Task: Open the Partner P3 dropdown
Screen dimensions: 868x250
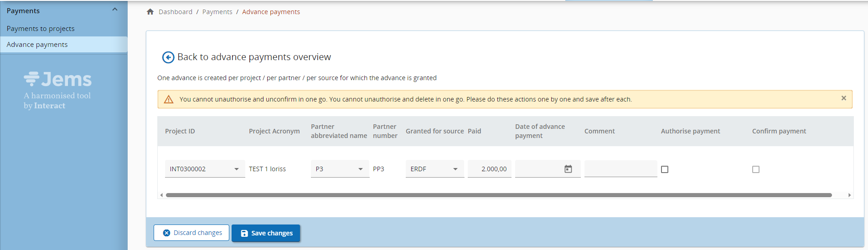Action: tap(340, 169)
